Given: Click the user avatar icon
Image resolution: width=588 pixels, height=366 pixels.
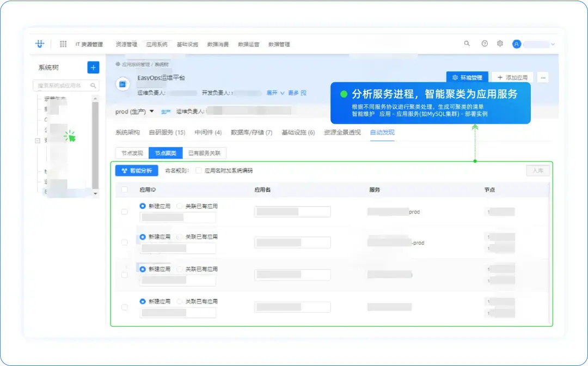Looking at the screenshot, I should (516, 44).
